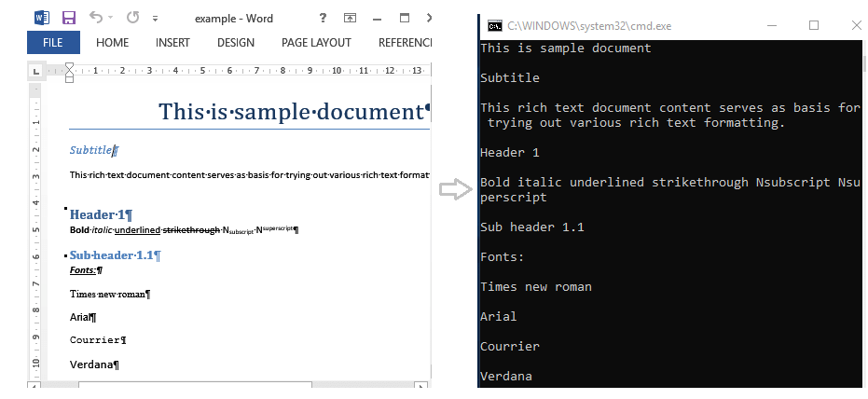Screen dimensions: 868x399
Task: Place cursor in the 'Subtitle' line
Action: tap(91, 149)
